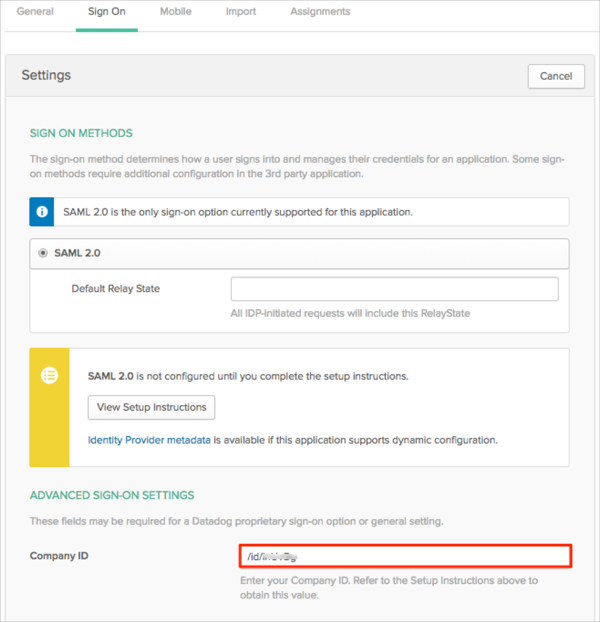Click the Settings panel heading
The height and width of the screenshot is (622, 600).
tap(46, 75)
